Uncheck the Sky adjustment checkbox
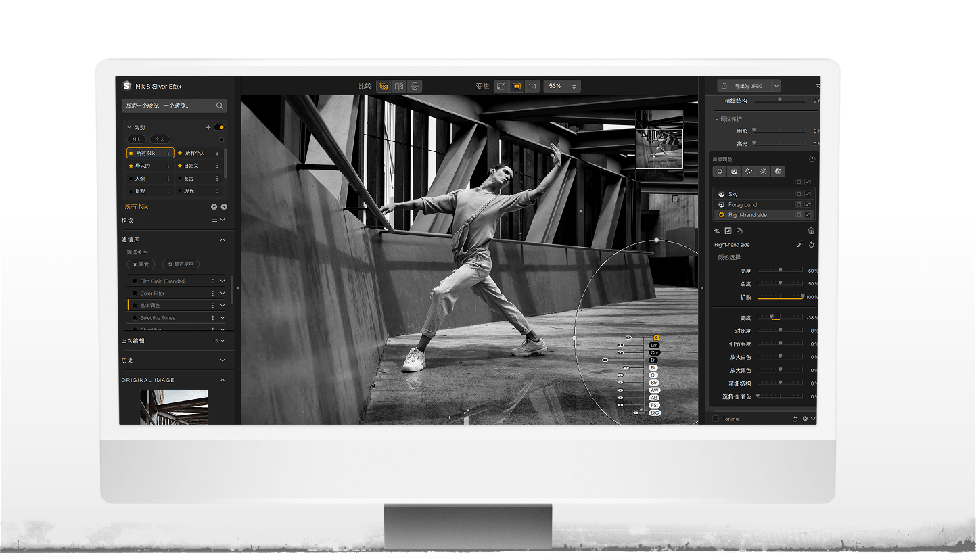The height and width of the screenshot is (560, 976). [808, 194]
